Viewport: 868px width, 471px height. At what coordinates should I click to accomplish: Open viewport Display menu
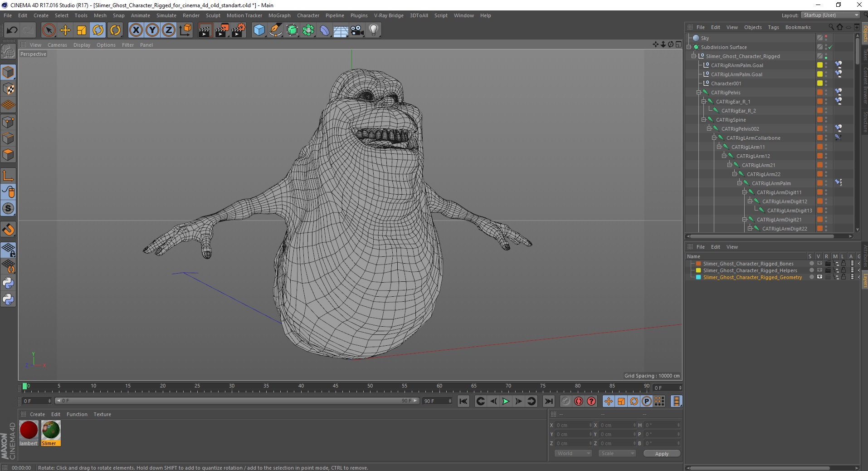coord(82,45)
